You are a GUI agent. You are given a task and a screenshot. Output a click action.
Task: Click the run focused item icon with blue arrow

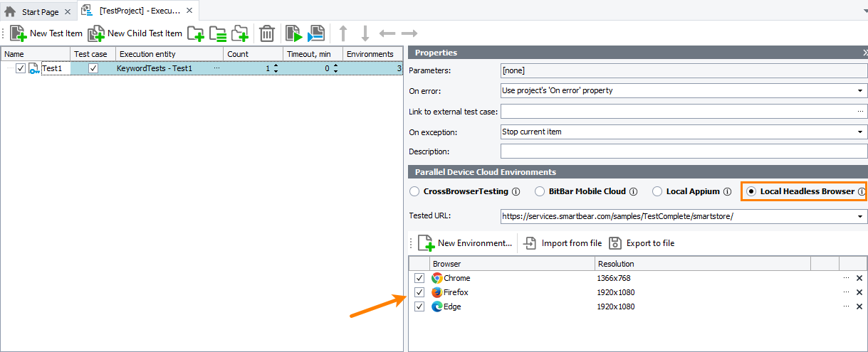coord(316,33)
